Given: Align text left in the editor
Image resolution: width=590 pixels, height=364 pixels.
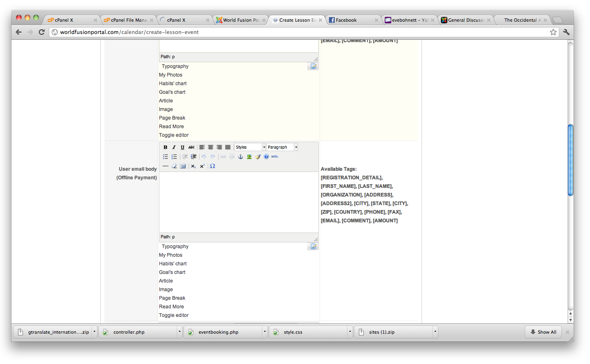Looking at the screenshot, I should tap(202, 147).
